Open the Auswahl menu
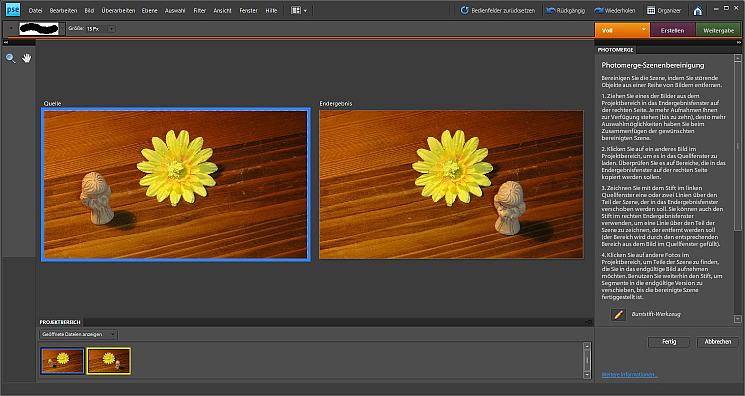Screen dimensions: 745x396 tap(175, 10)
